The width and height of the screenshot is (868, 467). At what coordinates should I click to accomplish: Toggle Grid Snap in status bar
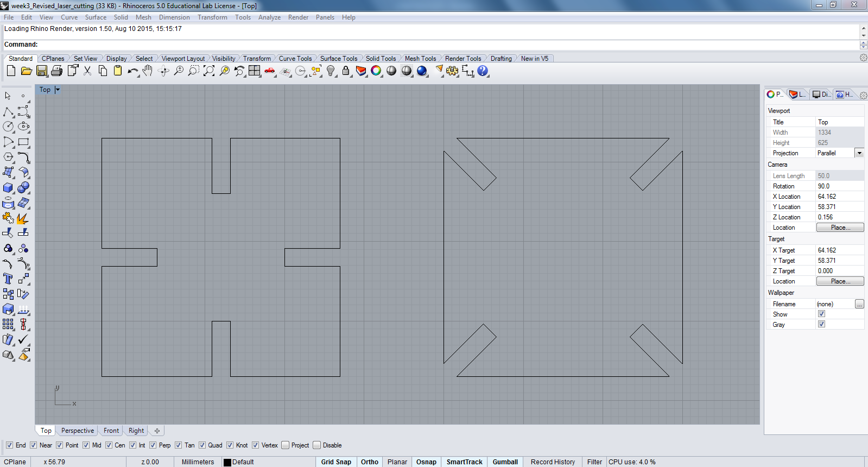tap(336, 462)
